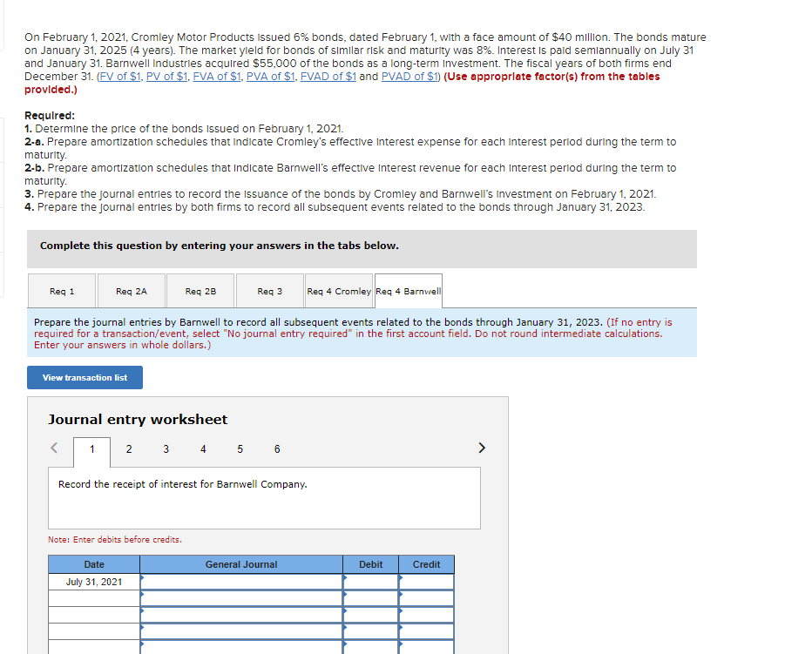Screen dimensions: 812x654
Task: Open the PVA of $1 table link
Action: [x=270, y=76]
